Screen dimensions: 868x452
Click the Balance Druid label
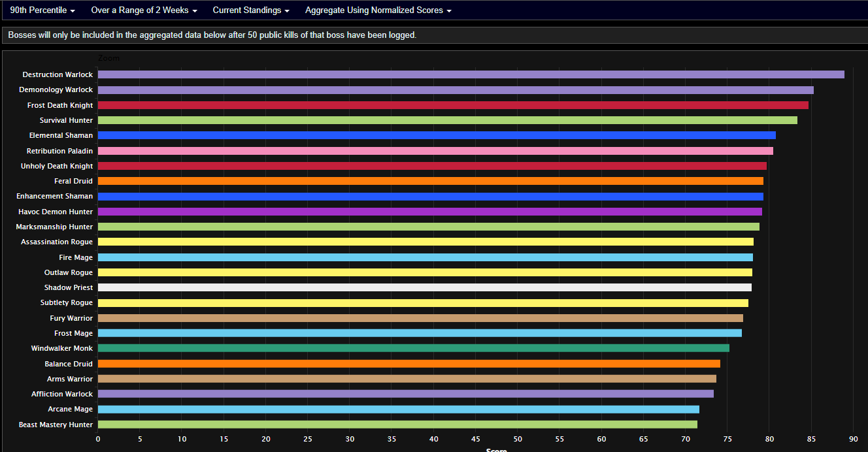pyautogui.click(x=69, y=364)
